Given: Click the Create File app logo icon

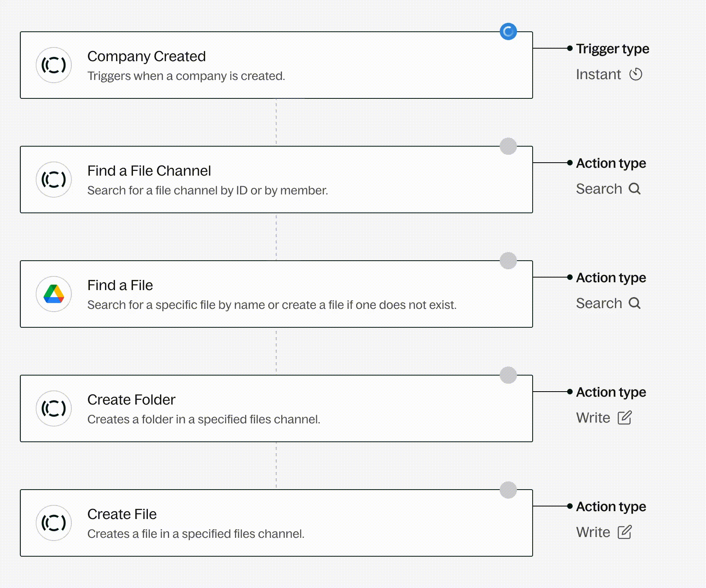Looking at the screenshot, I should pos(54,523).
